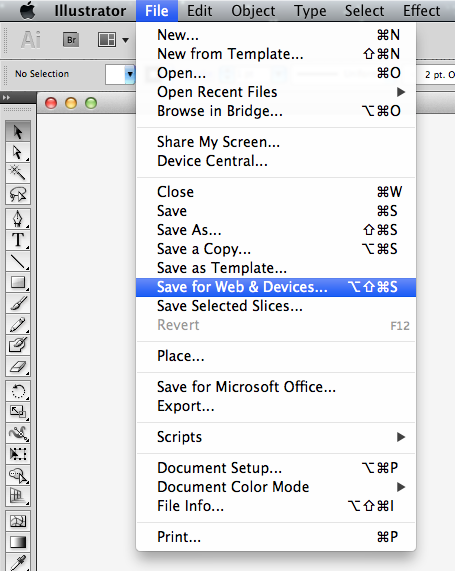Open the Apple system menu
455x571 pixels.
point(27,11)
